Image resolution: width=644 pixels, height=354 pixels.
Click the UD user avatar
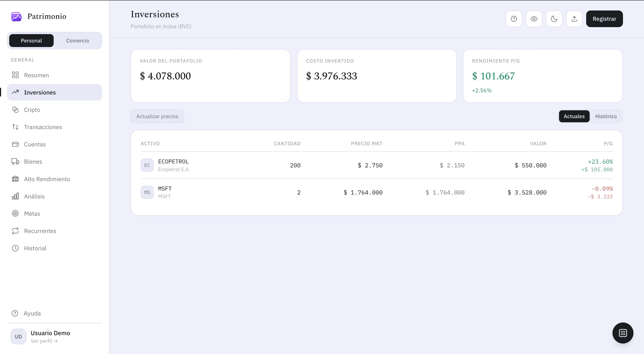18,336
